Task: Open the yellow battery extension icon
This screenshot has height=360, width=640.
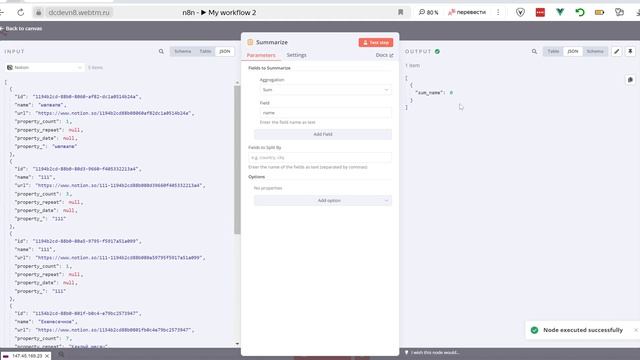Action: pyautogui.click(x=600, y=13)
